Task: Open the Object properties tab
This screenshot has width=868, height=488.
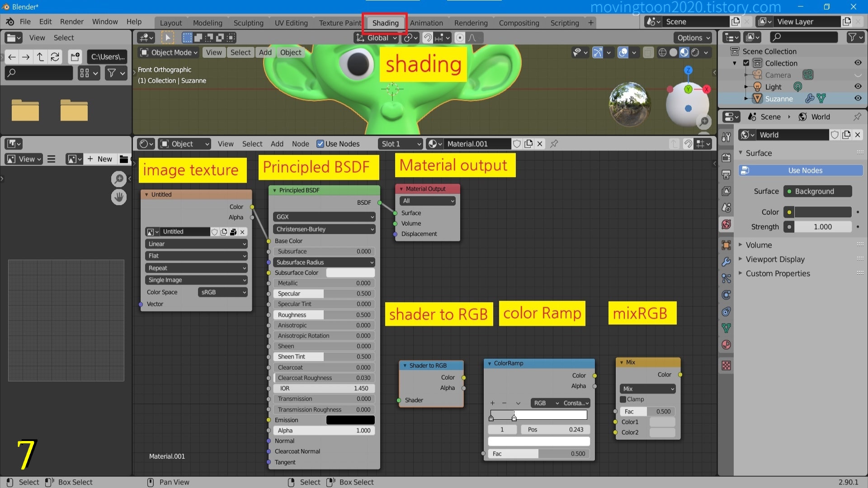Action: pos(726,245)
